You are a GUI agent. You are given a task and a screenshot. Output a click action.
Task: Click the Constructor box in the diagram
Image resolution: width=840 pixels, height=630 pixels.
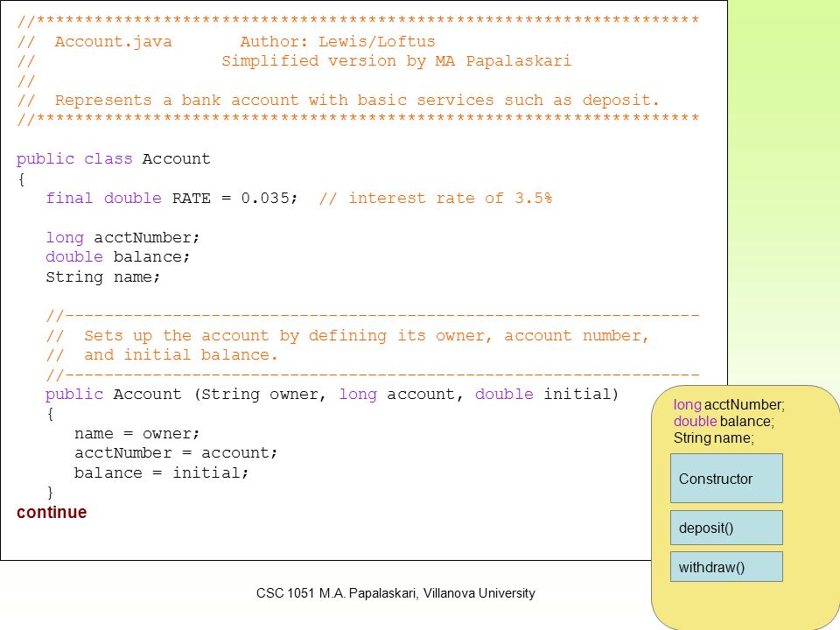(726, 479)
